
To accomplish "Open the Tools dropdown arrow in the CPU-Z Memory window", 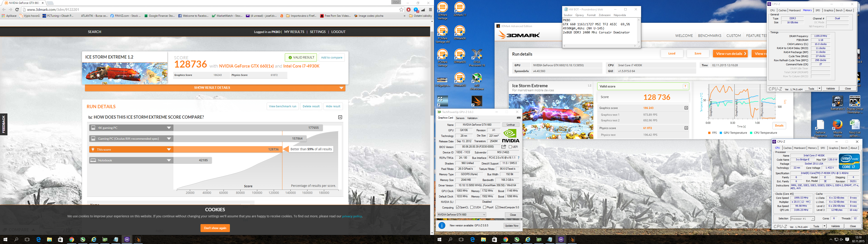I will (819, 89).
